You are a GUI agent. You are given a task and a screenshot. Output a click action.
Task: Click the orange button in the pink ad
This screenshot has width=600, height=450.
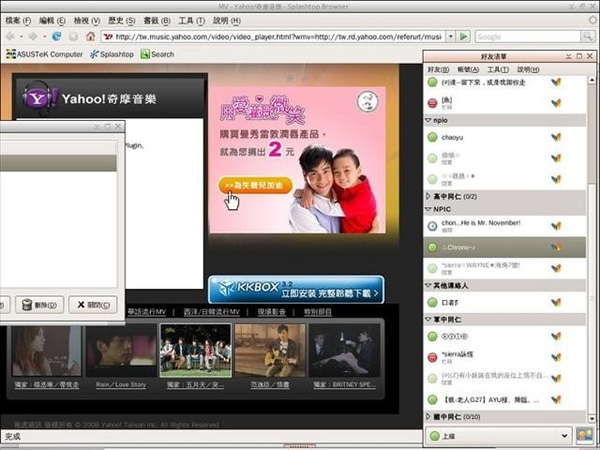[255, 185]
